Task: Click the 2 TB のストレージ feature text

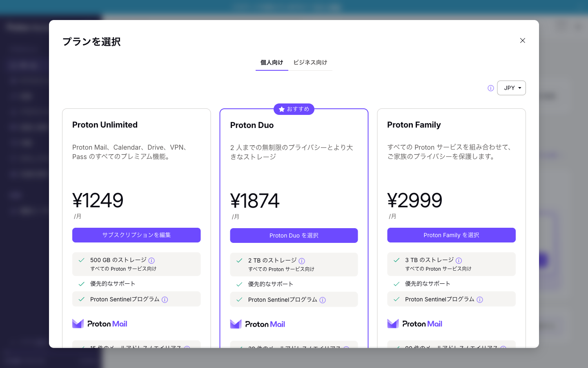Action: [x=272, y=260]
